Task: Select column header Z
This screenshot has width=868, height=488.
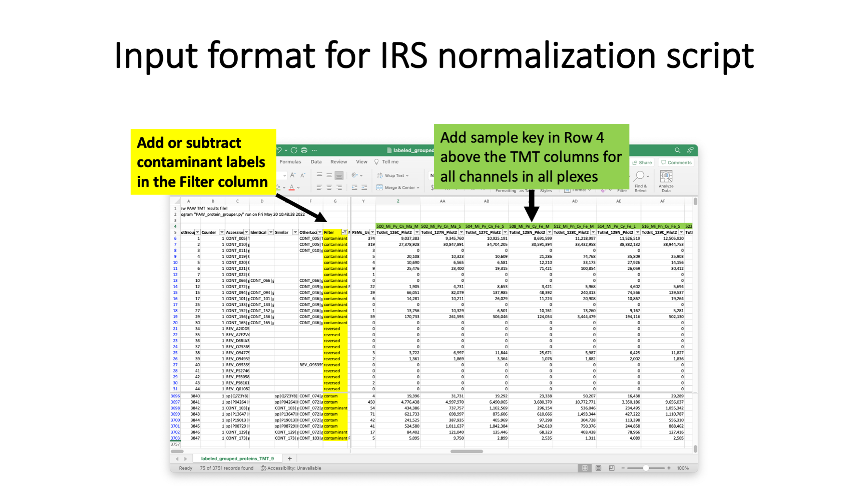Action: pyautogui.click(x=398, y=201)
